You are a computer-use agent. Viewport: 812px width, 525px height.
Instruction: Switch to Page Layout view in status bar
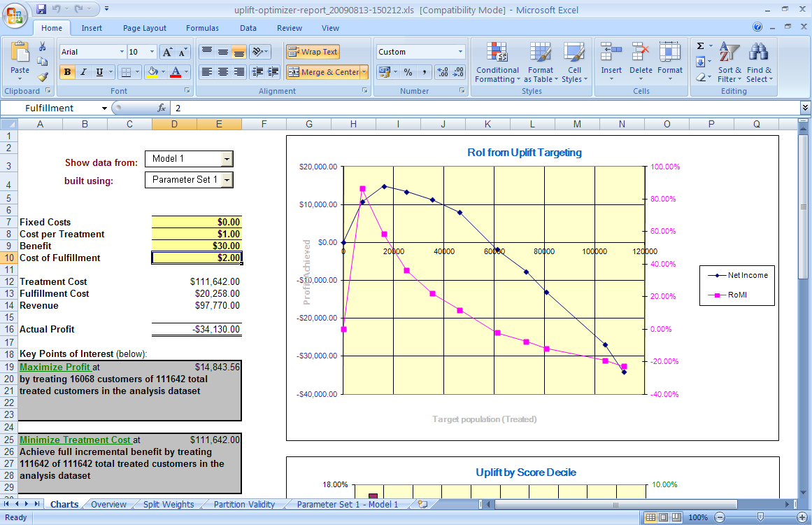click(x=663, y=517)
